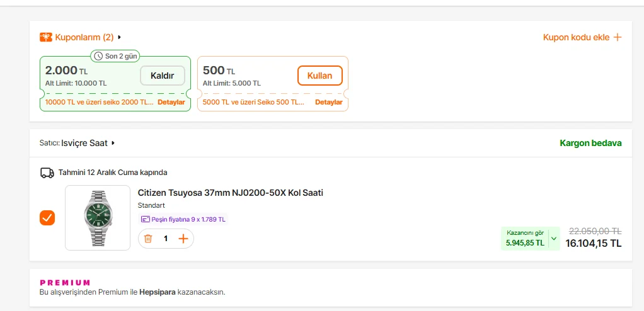
Task: Click the clock icon on Son 2 gün badge
Action: [98, 56]
